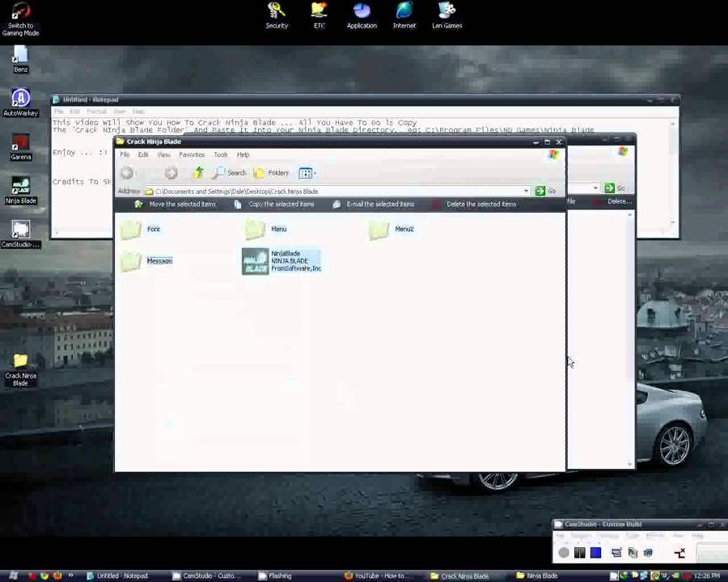Click the Go button beside address bar
Viewport: 728px width, 582px height.
coord(545,192)
